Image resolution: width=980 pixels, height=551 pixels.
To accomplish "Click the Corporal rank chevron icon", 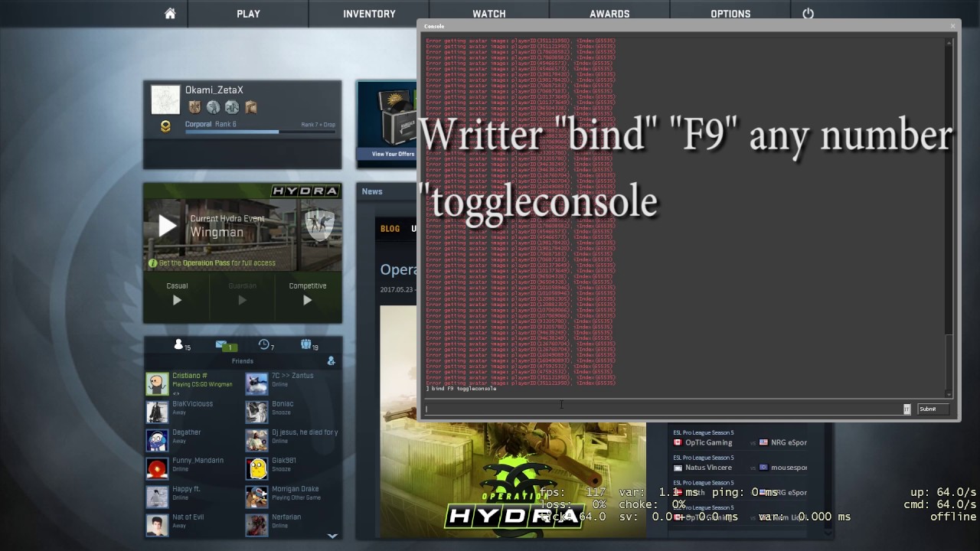I will point(165,127).
